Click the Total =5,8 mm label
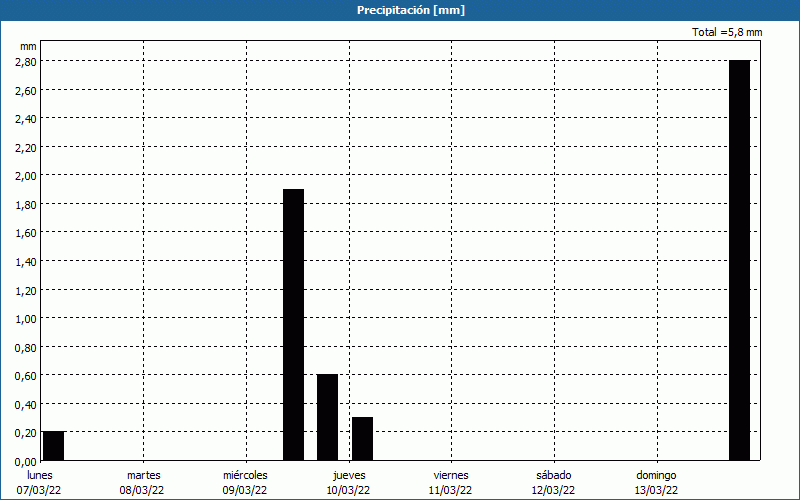Image resolution: width=800 pixels, height=500 pixels. tap(727, 32)
